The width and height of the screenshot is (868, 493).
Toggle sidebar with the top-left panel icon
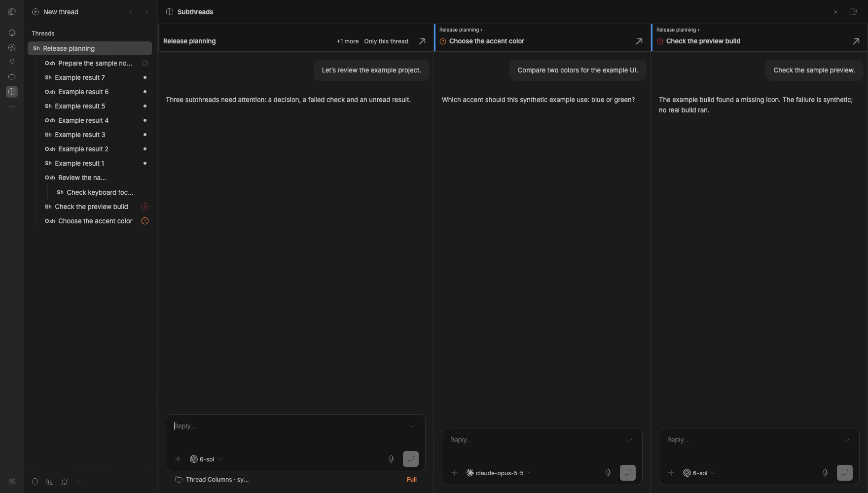point(12,12)
